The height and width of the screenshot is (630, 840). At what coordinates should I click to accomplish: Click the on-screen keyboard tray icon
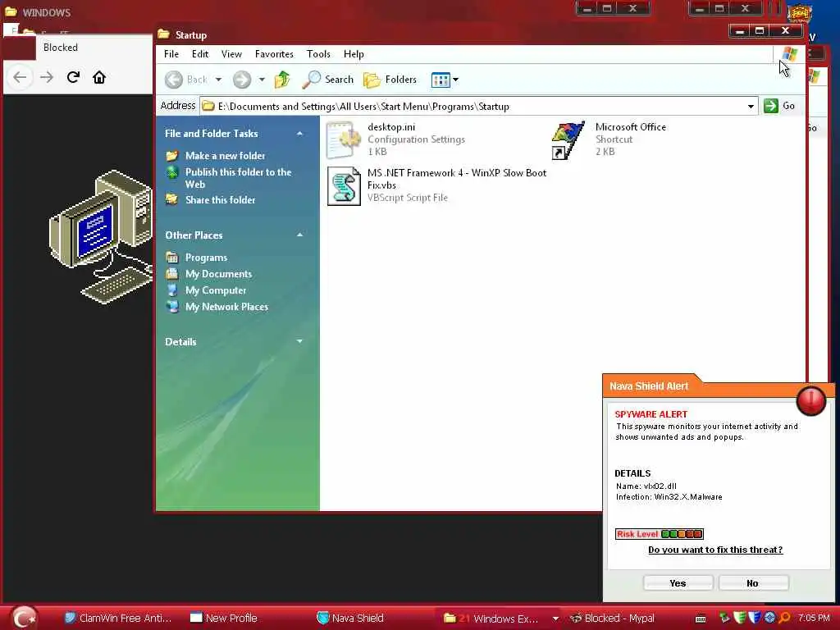coord(701,619)
